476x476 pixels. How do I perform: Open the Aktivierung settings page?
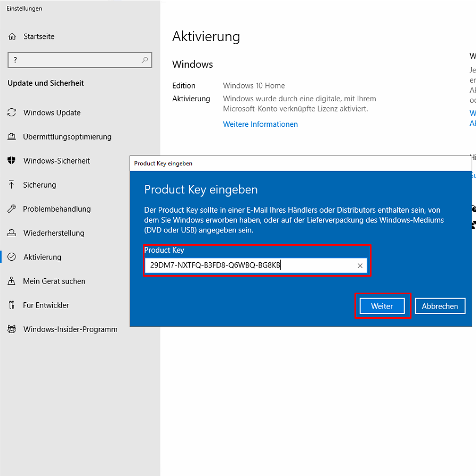(42, 257)
